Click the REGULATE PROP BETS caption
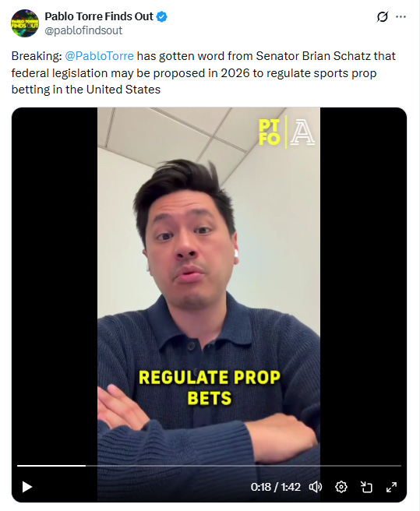 pos(210,388)
